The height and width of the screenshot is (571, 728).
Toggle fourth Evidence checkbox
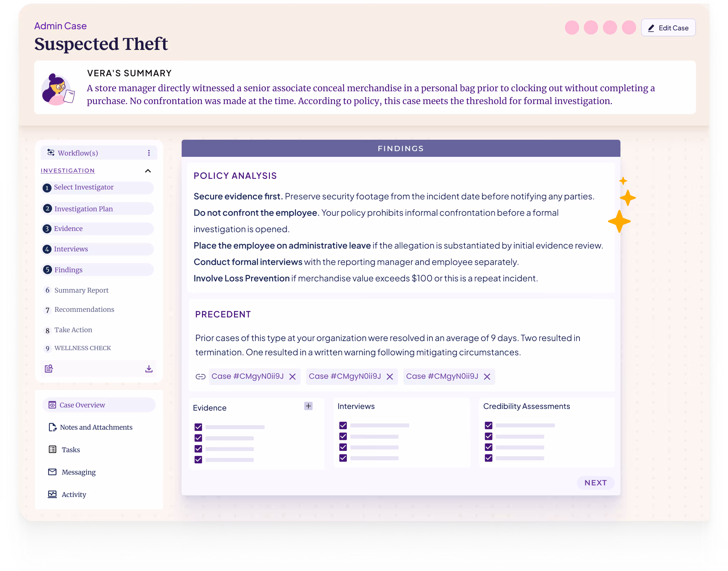click(198, 460)
